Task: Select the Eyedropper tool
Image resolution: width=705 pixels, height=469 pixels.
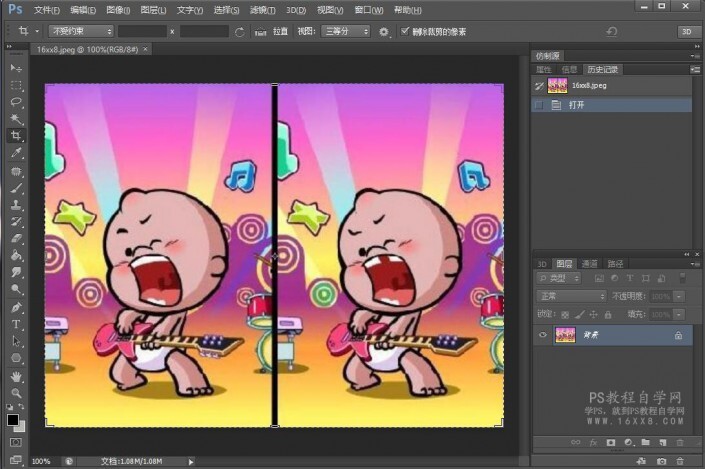Action: [16, 153]
